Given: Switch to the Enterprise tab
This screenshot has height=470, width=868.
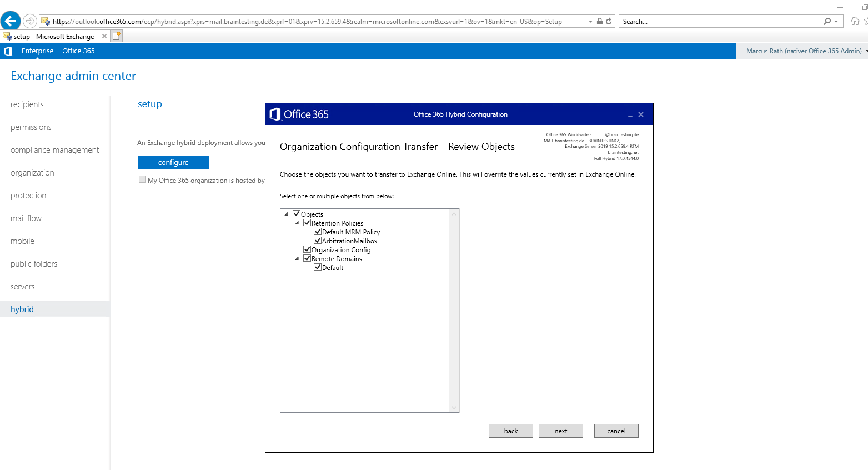Looking at the screenshot, I should [x=38, y=51].
